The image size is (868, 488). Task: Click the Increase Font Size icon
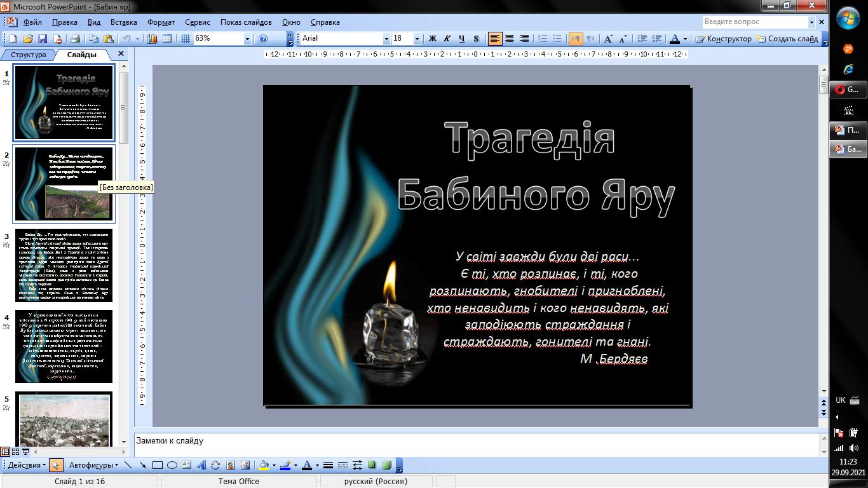[608, 39]
